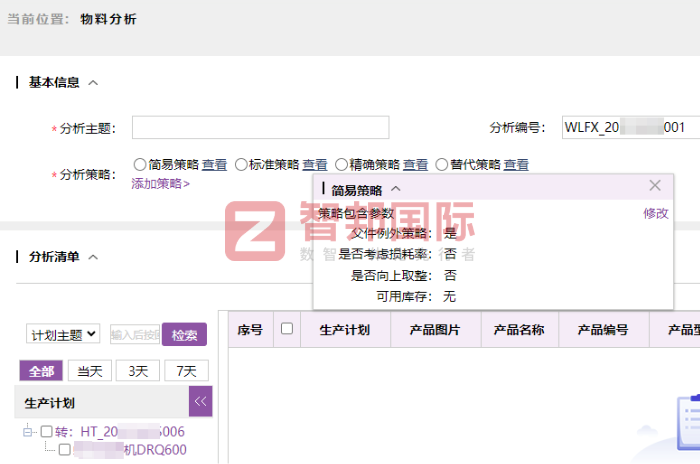Click 修改 link in strategy popup
The image size is (700, 464).
point(655,213)
